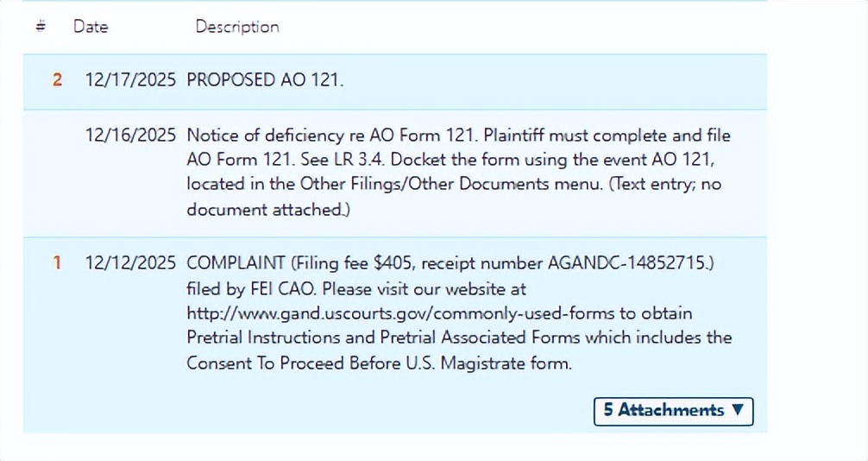Click the 12/12/2025 date entry

pos(130,263)
